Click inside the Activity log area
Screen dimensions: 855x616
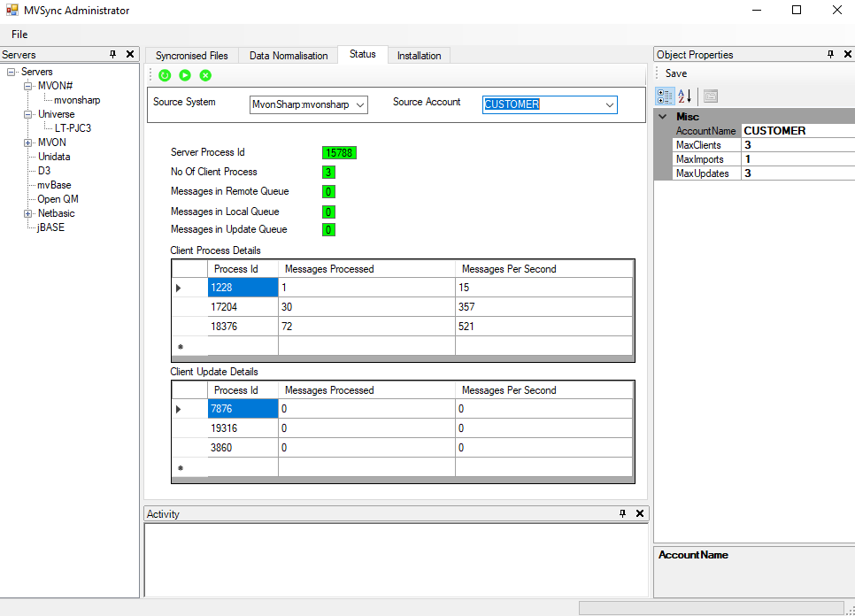(397, 560)
